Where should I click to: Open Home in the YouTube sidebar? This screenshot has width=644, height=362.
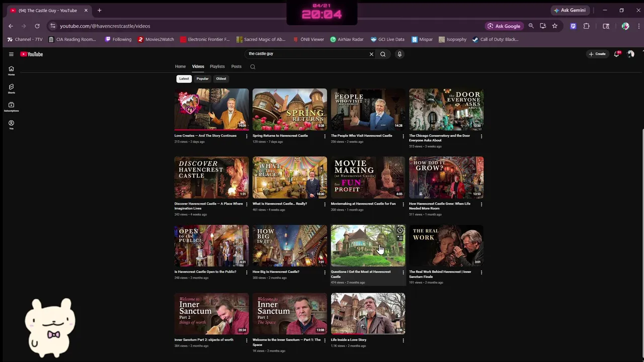click(11, 70)
